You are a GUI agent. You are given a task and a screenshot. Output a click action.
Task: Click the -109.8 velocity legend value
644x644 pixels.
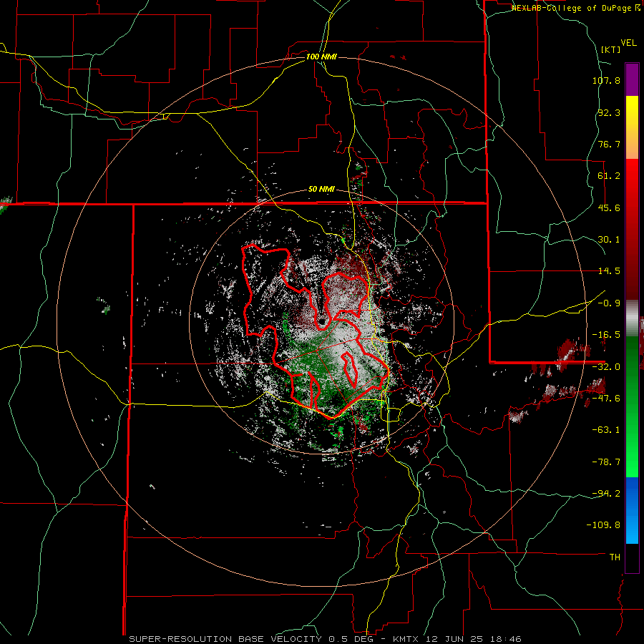click(603, 525)
